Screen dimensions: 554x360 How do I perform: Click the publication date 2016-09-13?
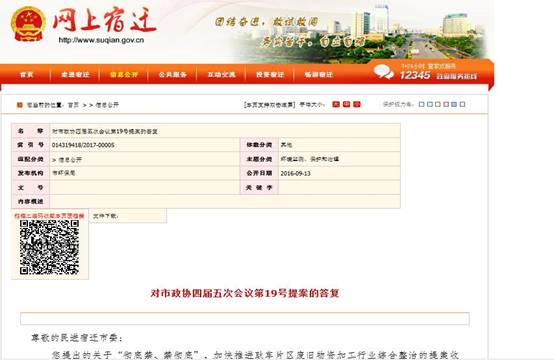(295, 173)
